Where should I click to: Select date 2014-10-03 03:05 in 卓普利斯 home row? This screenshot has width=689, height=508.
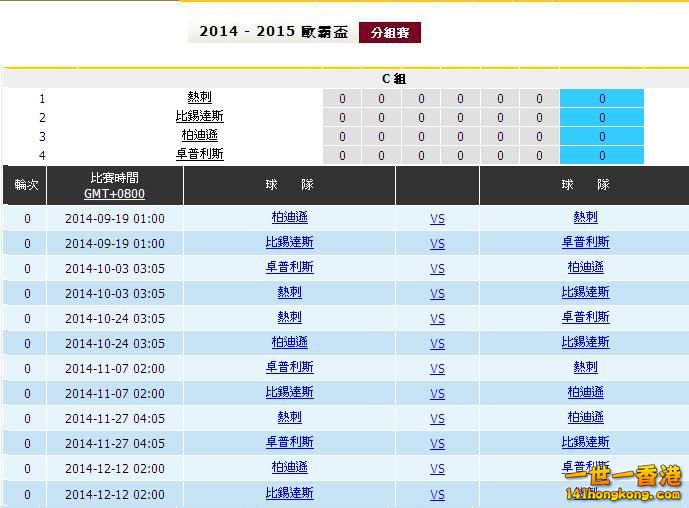click(x=115, y=269)
